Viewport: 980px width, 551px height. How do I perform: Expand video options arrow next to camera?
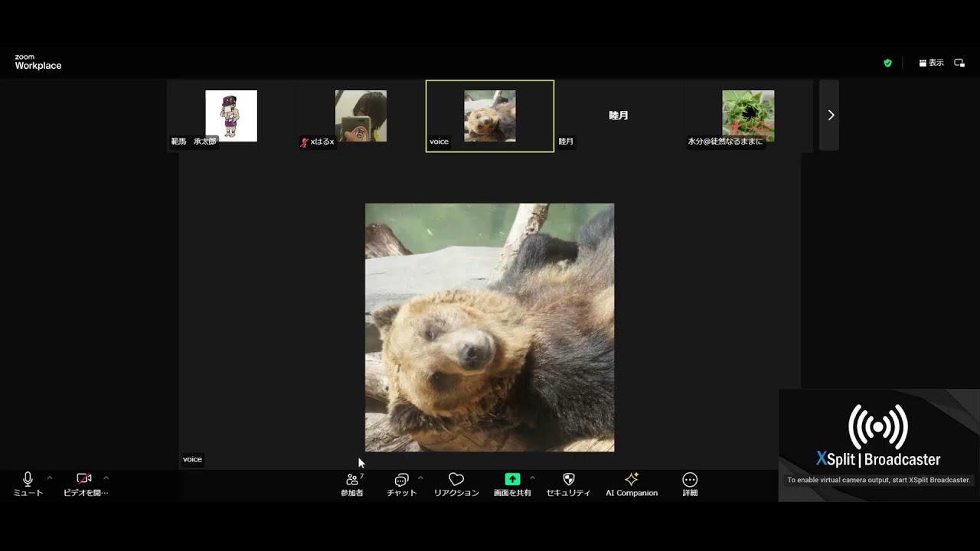[x=106, y=478]
